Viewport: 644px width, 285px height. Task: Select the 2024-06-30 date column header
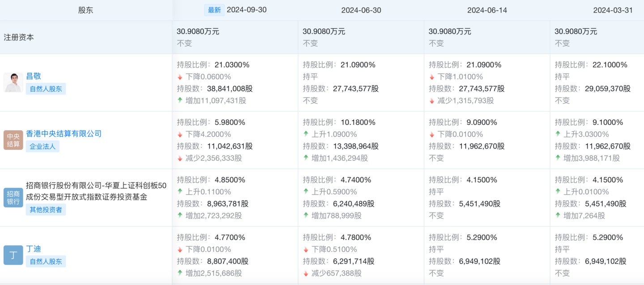click(x=361, y=10)
